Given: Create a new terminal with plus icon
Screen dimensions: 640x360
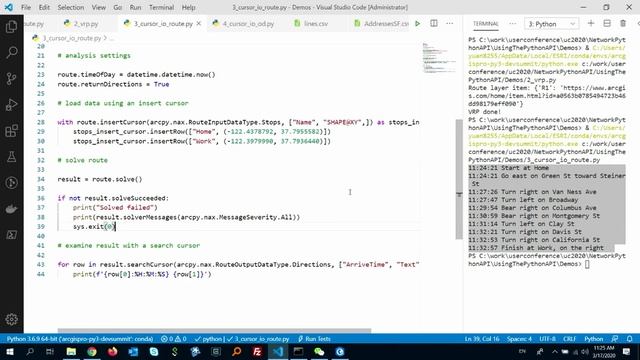Looking at the screenshot, I should pos(591,24).
